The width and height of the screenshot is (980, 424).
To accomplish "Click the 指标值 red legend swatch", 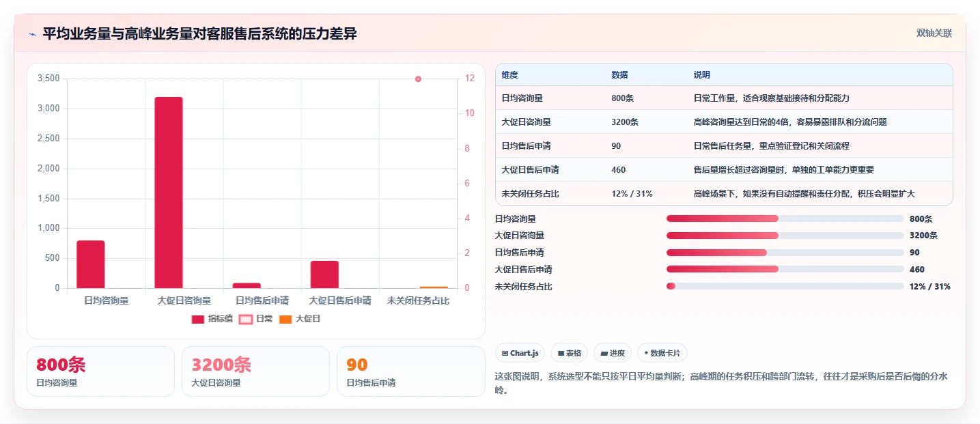I will click(x=198, y=319).
